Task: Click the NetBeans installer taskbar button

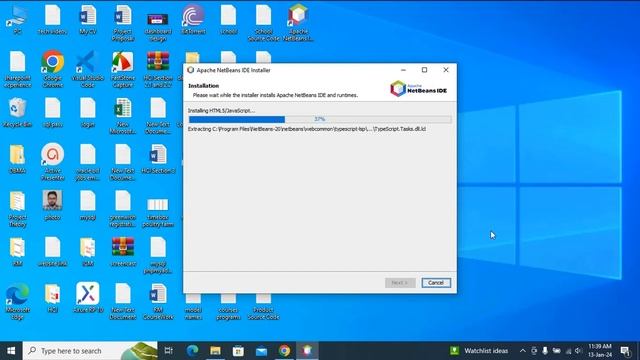Action: [x=307, y=351]
